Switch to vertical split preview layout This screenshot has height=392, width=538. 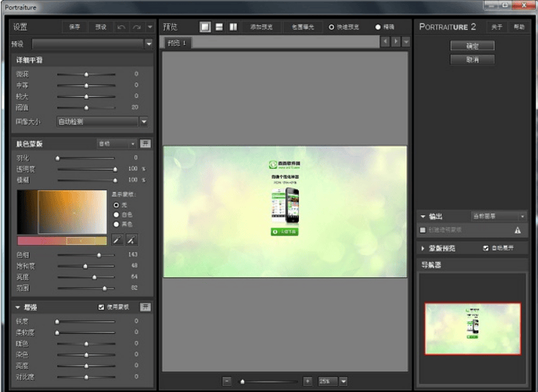[x=233, y=27]
